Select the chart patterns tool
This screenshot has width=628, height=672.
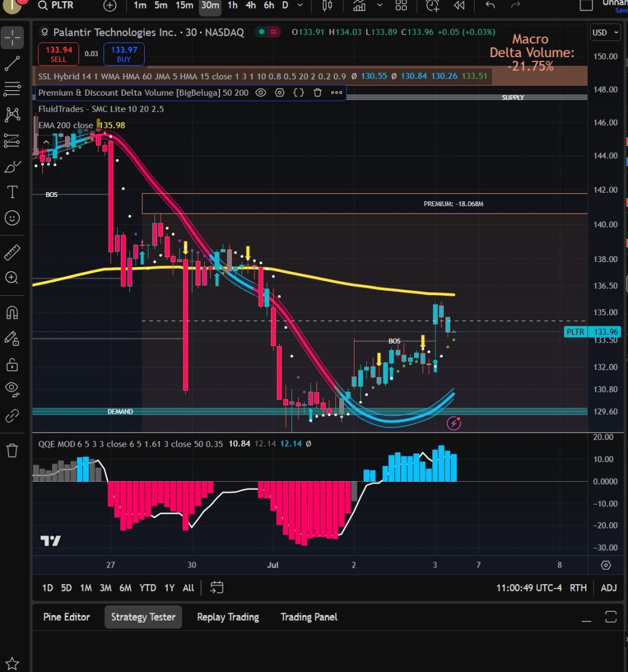pyautogui.click(x=12, y=114)
